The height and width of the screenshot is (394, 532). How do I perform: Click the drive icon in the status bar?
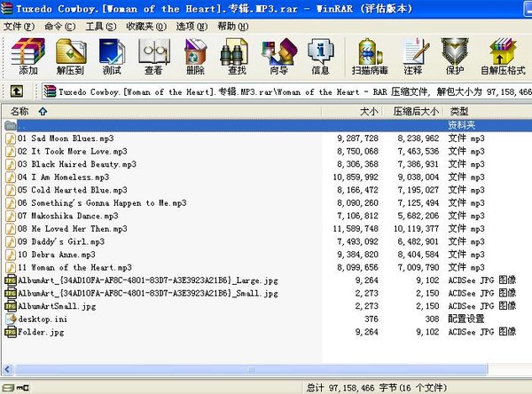8,388
